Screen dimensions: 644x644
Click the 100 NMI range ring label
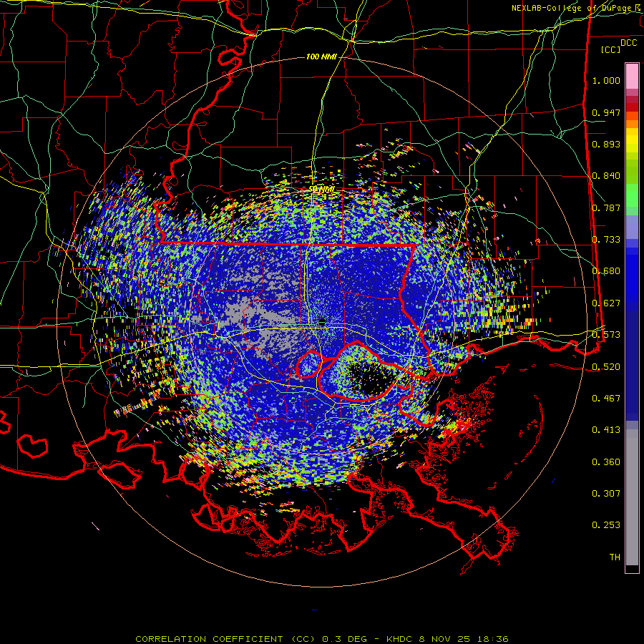[321, 57]
